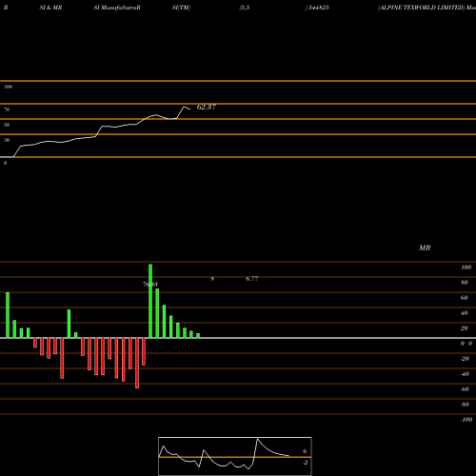Click the MR axis label -100

click(x=466, y=420)
